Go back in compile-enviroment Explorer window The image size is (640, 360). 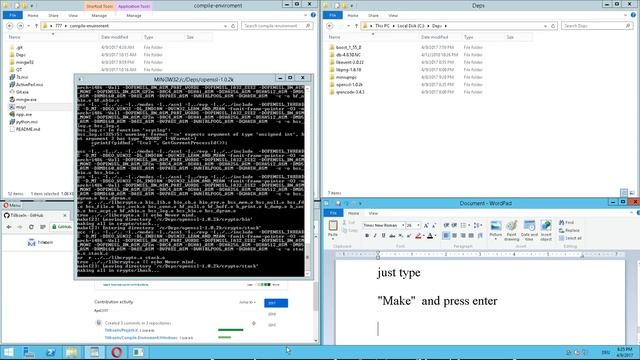point(9,26)
